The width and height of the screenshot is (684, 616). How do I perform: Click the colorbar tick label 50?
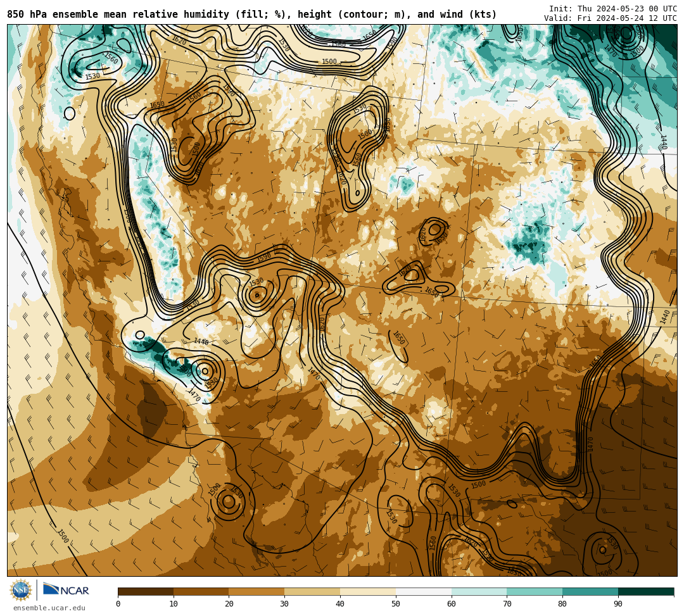click(396, 604)
